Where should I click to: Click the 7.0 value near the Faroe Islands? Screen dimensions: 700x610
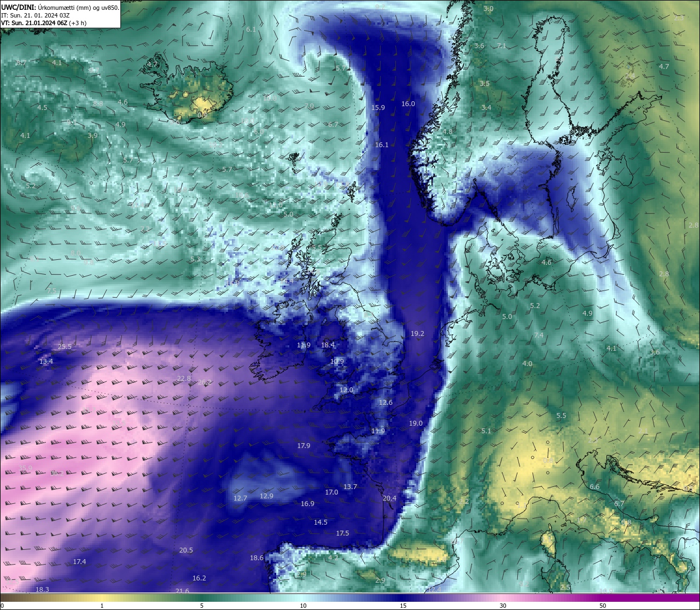(309, 106)
